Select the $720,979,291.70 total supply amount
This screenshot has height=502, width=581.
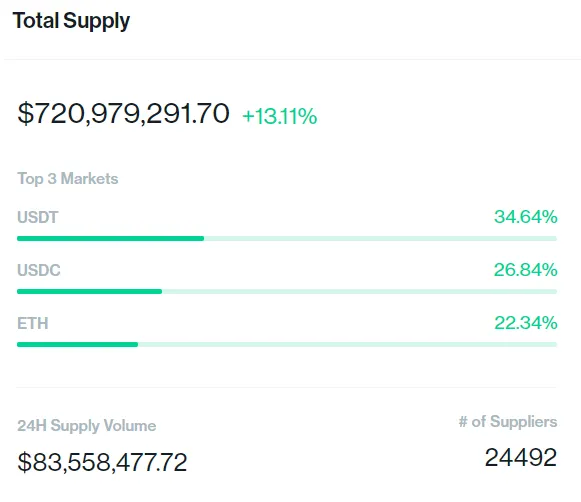[x=123, y=113]
